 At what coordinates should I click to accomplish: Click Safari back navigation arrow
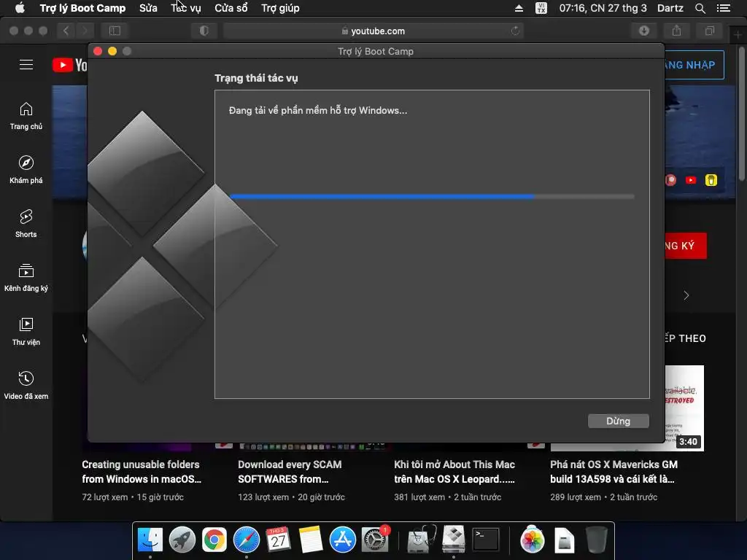(x=66, y=31)
